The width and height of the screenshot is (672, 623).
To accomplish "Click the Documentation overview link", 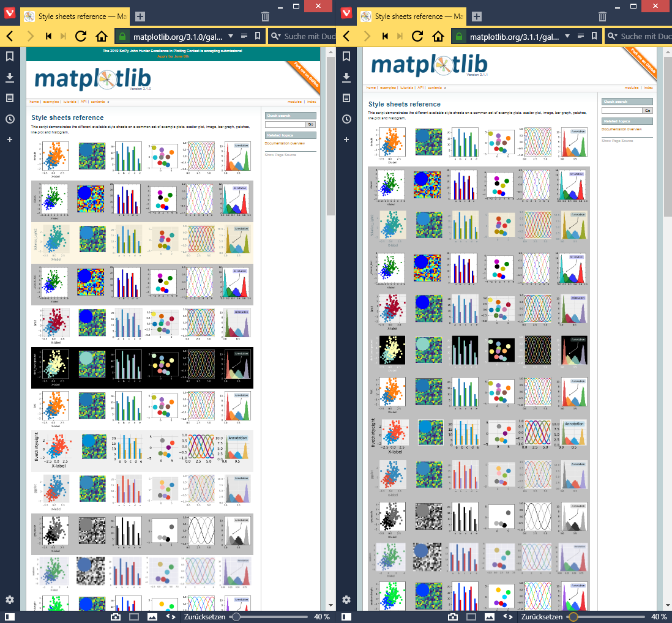I will pyautogui.click(x=285, y=143).
